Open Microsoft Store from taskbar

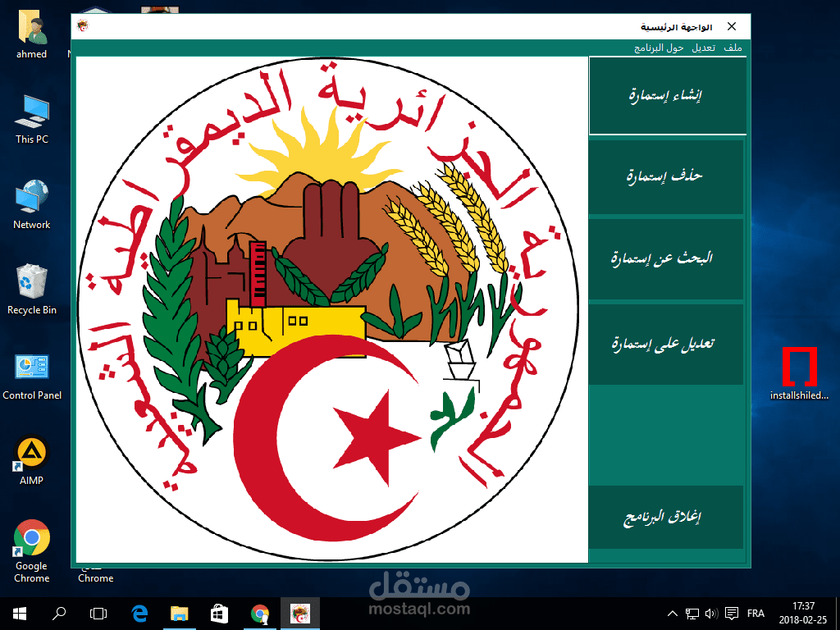[219, 614]
